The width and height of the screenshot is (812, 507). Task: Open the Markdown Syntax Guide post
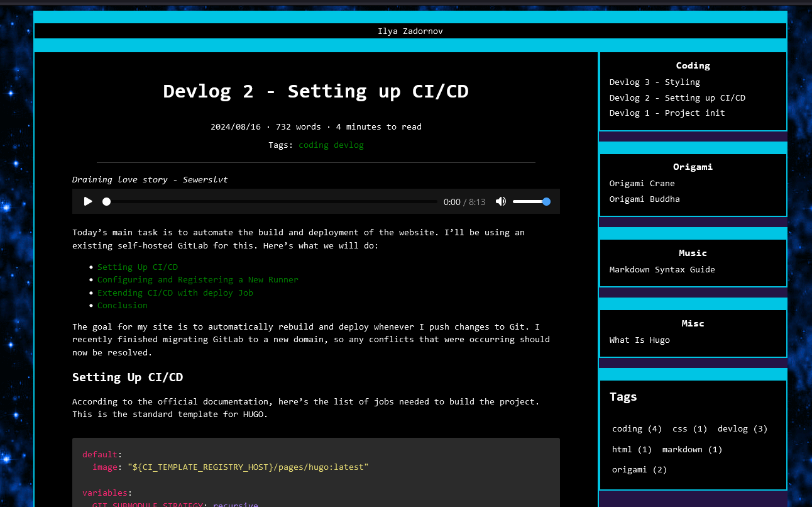[662, 269]
